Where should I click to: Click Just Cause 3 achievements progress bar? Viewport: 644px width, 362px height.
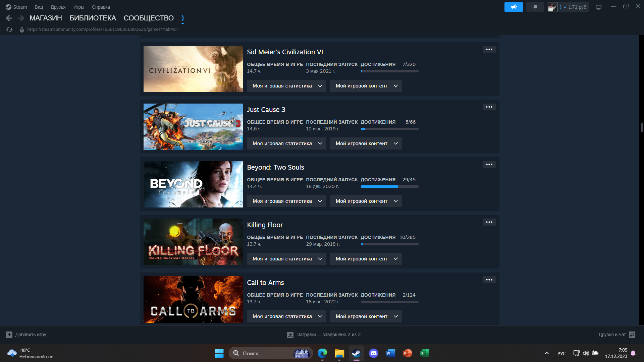coord(389,129)
